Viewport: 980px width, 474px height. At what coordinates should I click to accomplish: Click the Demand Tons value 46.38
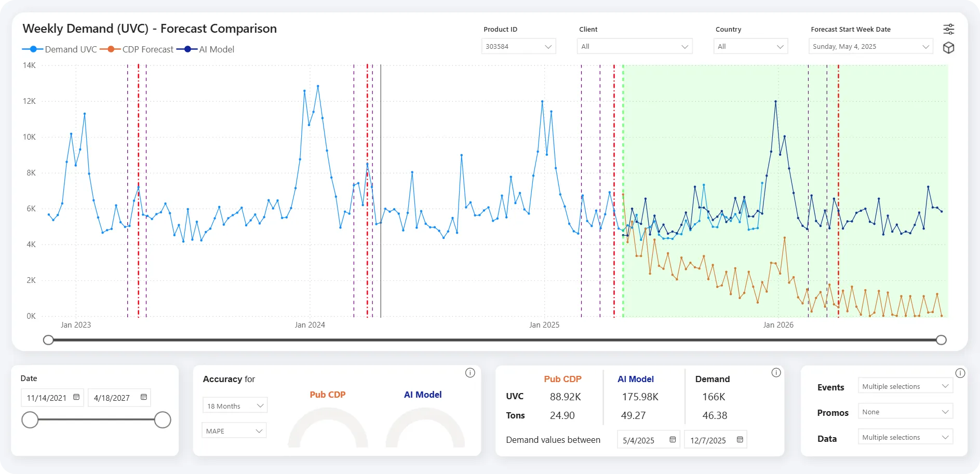(715, 415)
